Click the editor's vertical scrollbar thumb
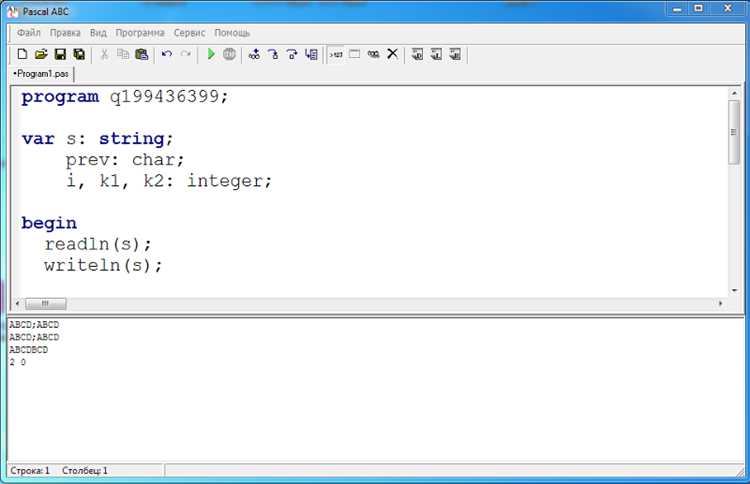 (x=734, y=130)
